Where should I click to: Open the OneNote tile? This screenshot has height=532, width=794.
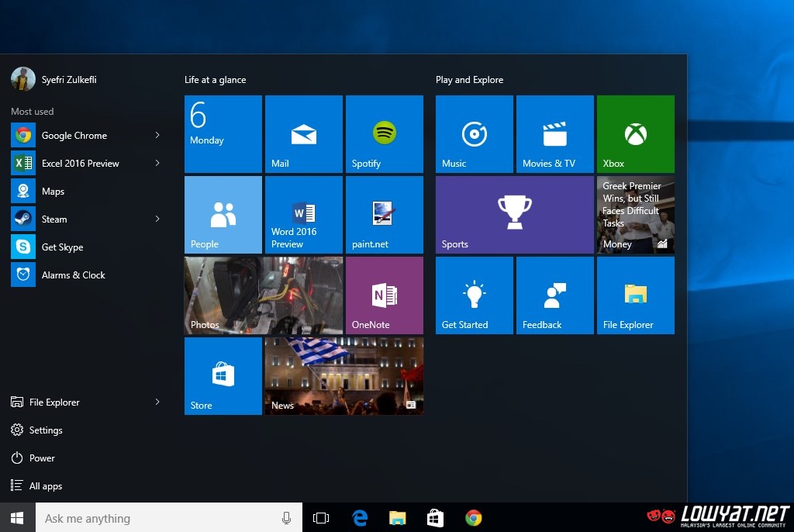[384, 295]
